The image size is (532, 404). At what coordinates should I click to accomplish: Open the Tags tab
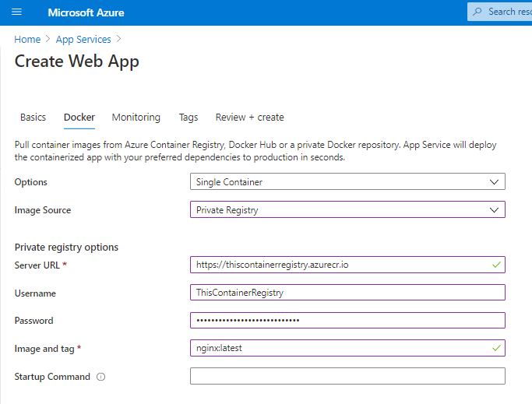click(188, 118)
